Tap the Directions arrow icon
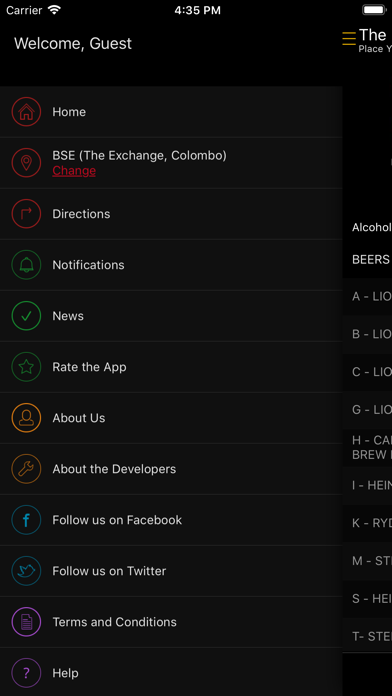The height and width of the screenshot is (696, 392). click(x=26, y=214)
